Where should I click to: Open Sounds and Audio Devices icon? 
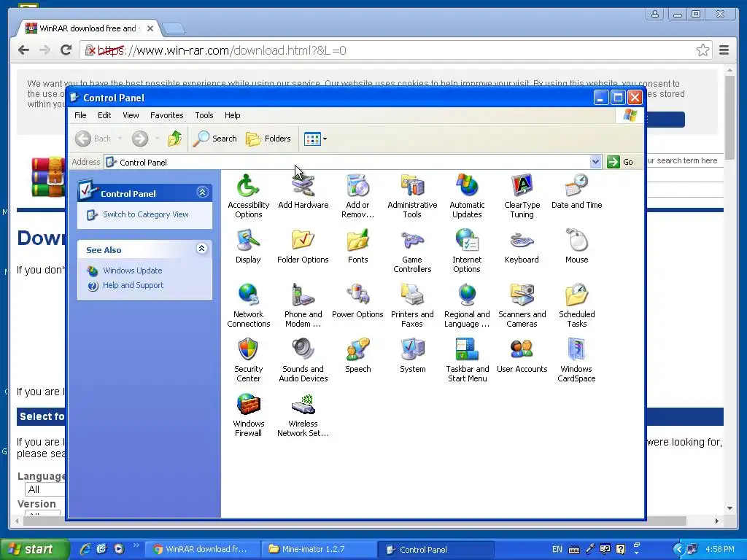click(x=303, y=360)
